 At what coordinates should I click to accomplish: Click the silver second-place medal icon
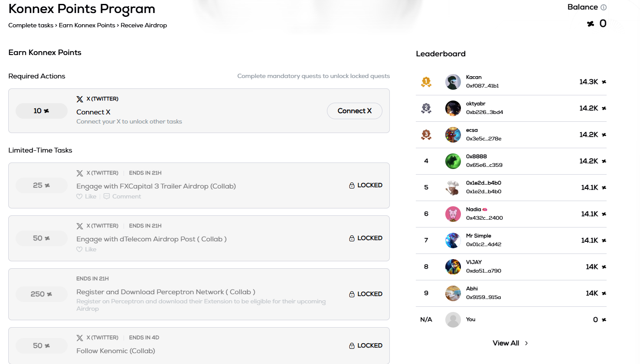[x=426, y=108]
